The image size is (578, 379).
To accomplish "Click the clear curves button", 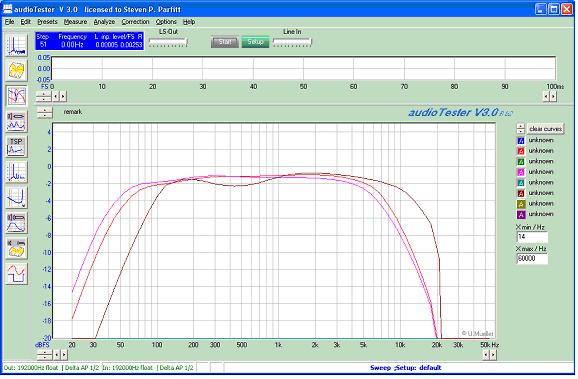I will pyautogui.click(x=545, y=129).
